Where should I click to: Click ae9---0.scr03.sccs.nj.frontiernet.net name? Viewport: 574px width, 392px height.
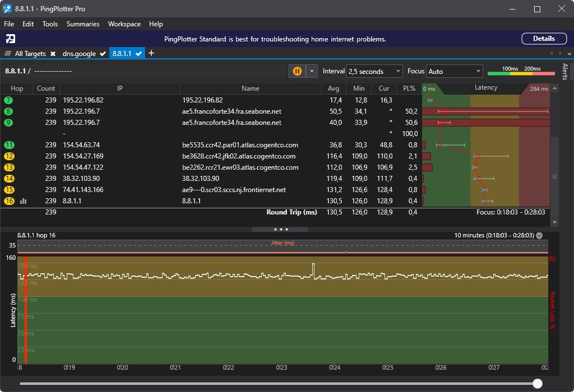[234, 190]
